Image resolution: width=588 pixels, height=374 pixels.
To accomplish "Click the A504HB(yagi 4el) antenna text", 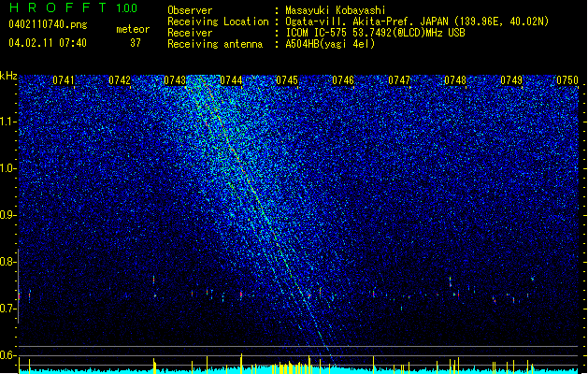I will coord(330,44).
